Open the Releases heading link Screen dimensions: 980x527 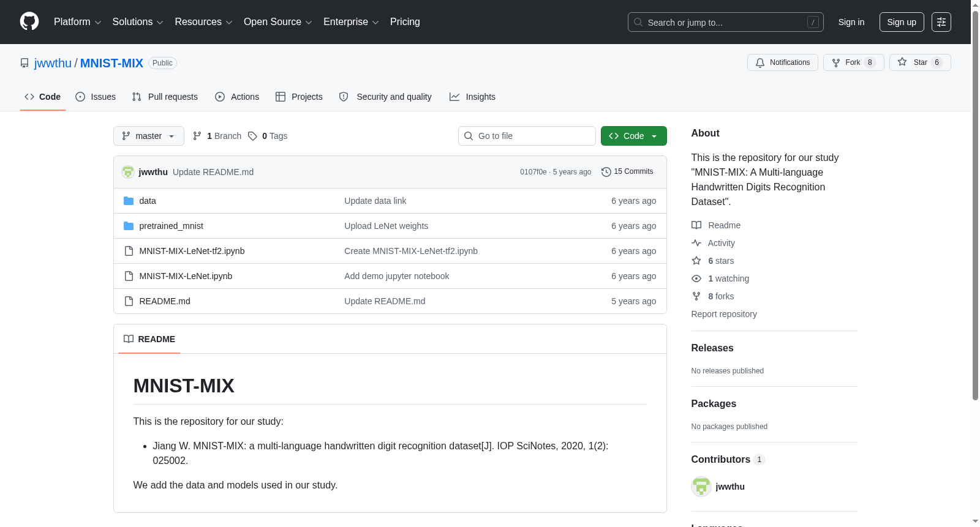tap(712, 348)
